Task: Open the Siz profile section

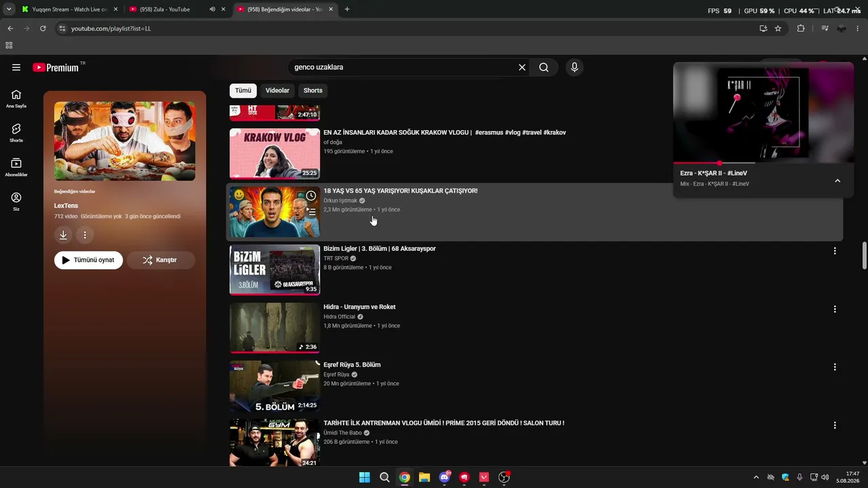Action: click(16, 201)
